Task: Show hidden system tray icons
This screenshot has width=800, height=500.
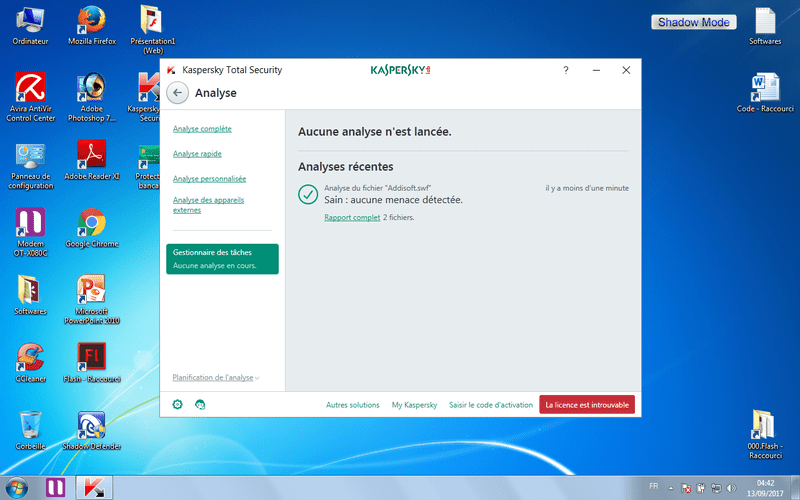Action: point(671,489)
